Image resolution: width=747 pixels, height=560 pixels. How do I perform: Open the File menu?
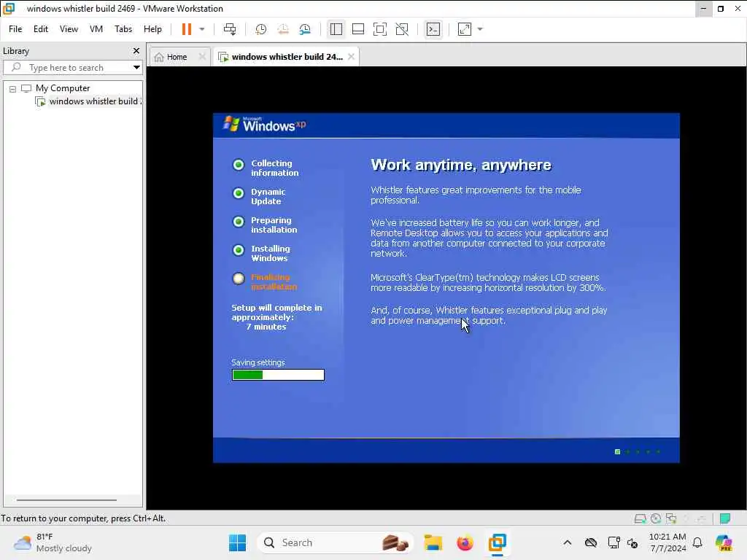click(x=15, y=29)
